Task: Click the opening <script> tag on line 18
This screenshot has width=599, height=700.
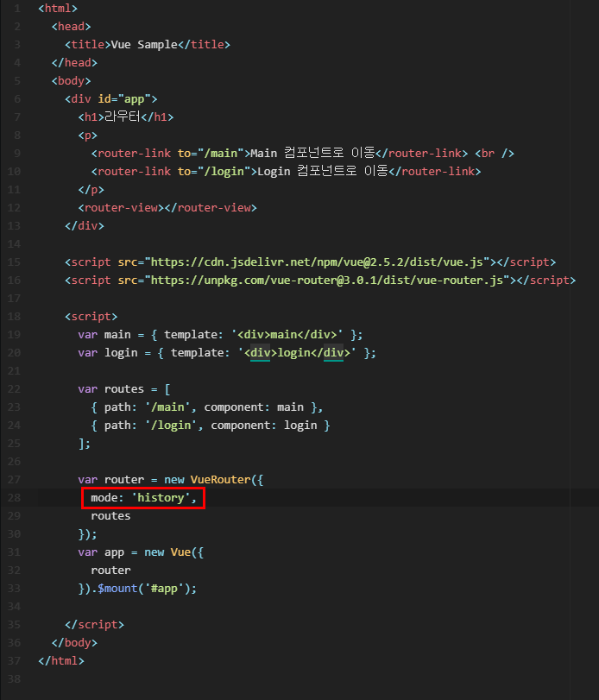Action: (91, 317)
